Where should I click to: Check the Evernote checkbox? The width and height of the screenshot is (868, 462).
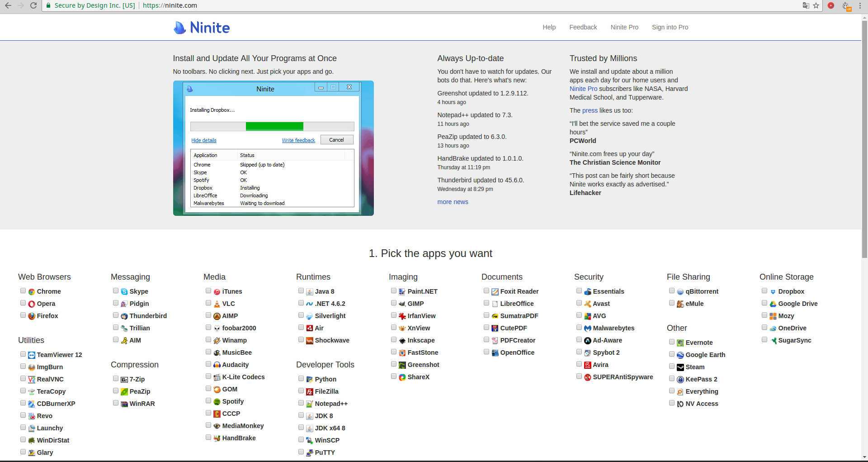pyautogui.click(x=672, y=342)
